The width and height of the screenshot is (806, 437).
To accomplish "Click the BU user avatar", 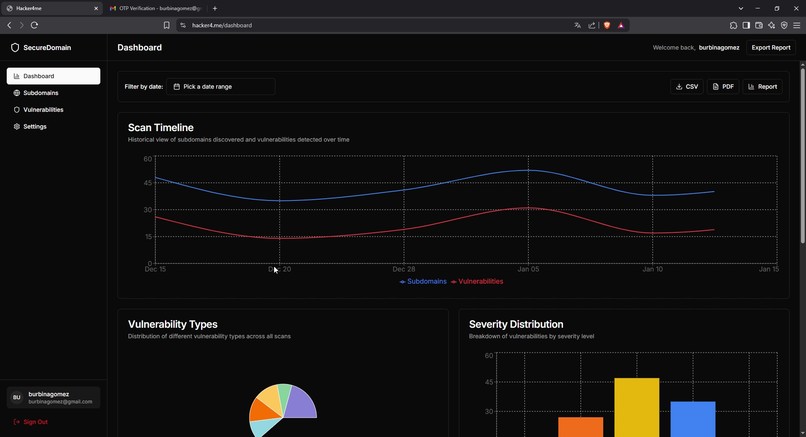I will [x=16, y=397].
